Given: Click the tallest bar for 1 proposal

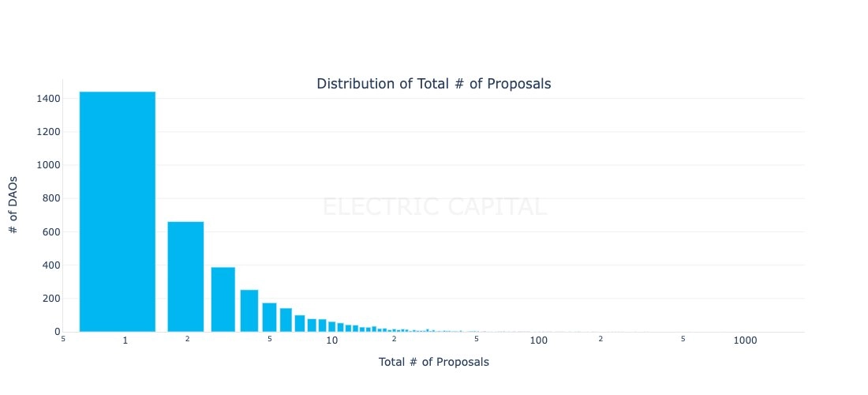Looking at the screenshot, I should pos(118,212).
